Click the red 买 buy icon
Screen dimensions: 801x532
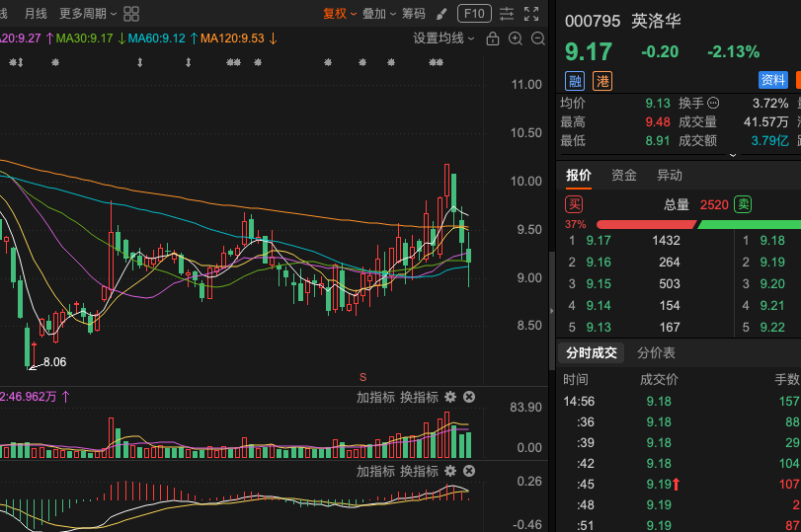574,204
